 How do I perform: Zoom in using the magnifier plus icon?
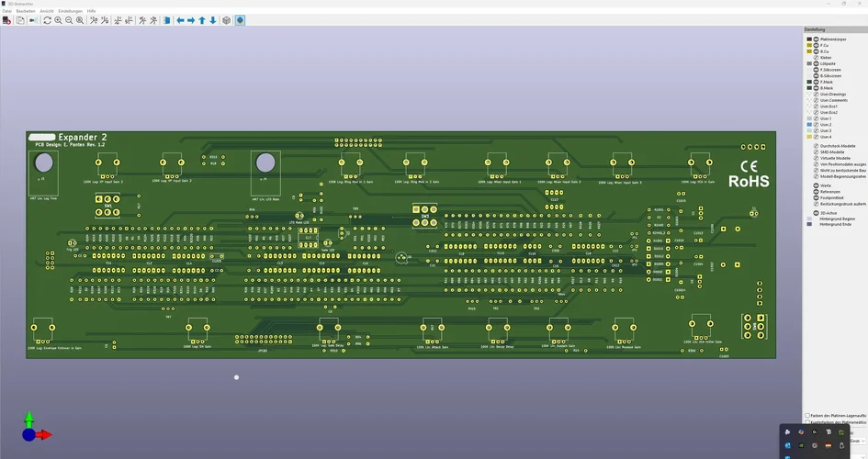[x=58, y=20]
